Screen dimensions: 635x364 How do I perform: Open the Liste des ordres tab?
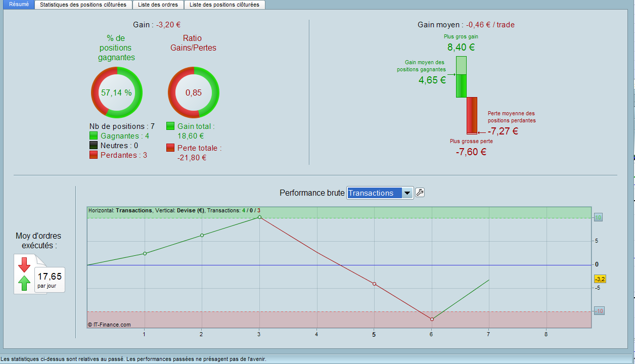coord(158,5)
